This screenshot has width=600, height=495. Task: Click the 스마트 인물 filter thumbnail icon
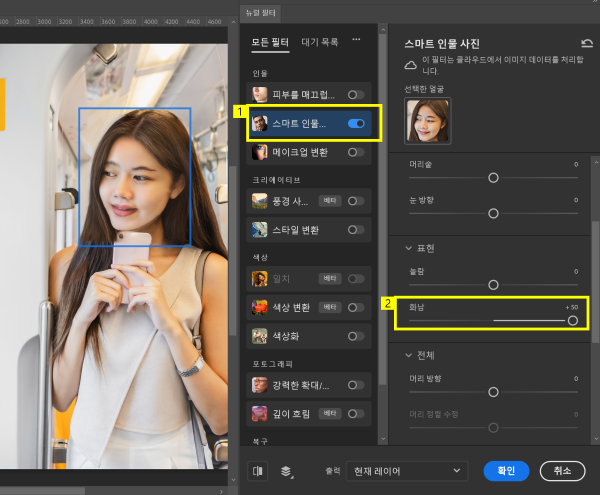pos(259,123)
